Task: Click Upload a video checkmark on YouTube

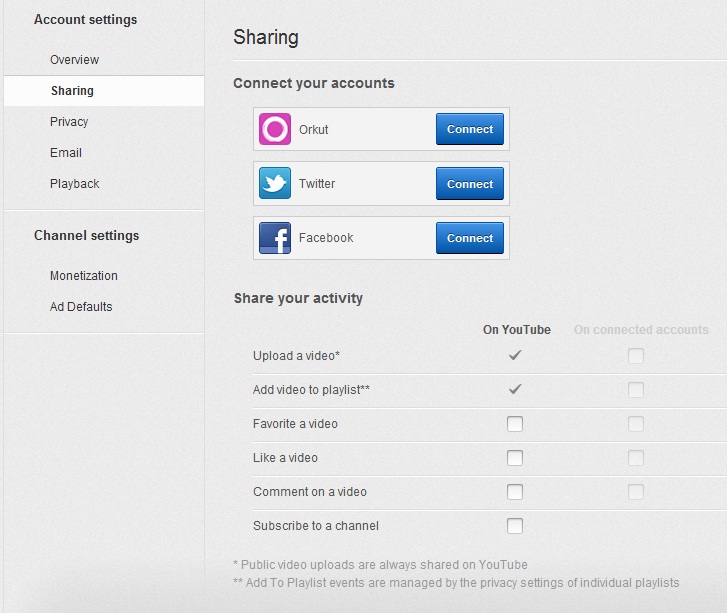Action: (x=515, y=355)
